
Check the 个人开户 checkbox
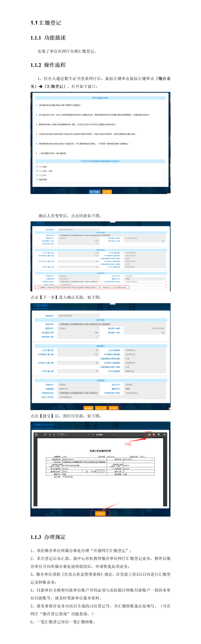[x=37, y=175]
